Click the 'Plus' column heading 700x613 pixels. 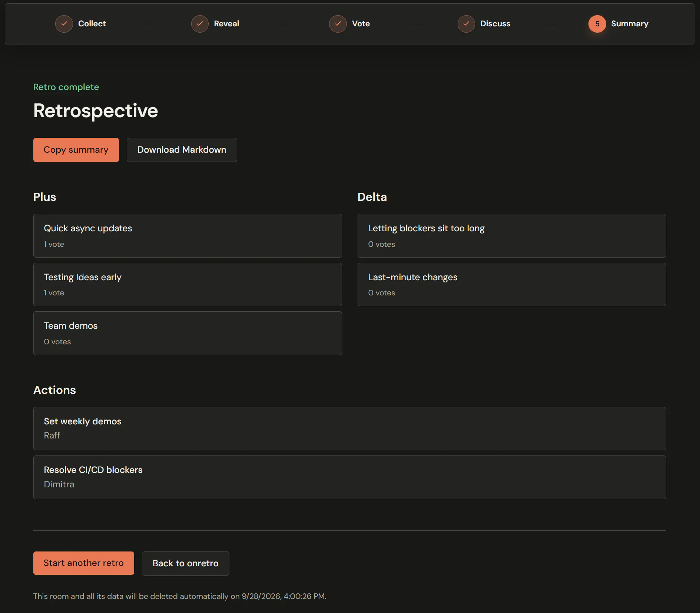tap(44, 197)
